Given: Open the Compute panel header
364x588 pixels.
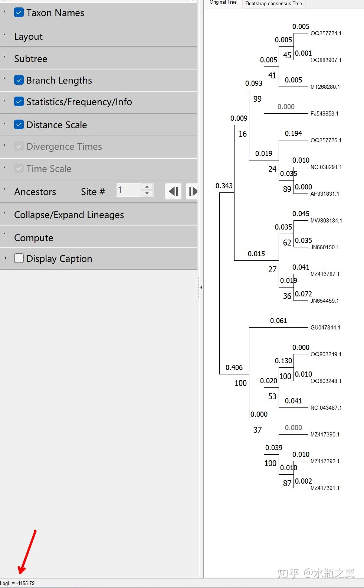Looking at the screenshot, I should point(98,237).
